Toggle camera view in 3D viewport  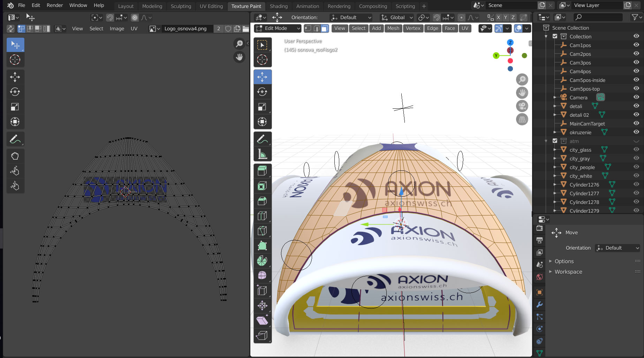coord(522,106)
